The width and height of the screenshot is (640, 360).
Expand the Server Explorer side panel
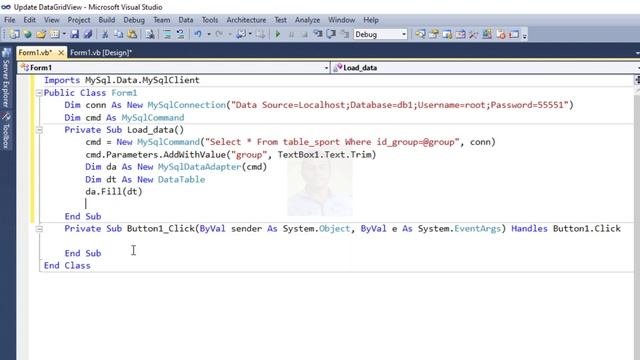coord(6,78)
